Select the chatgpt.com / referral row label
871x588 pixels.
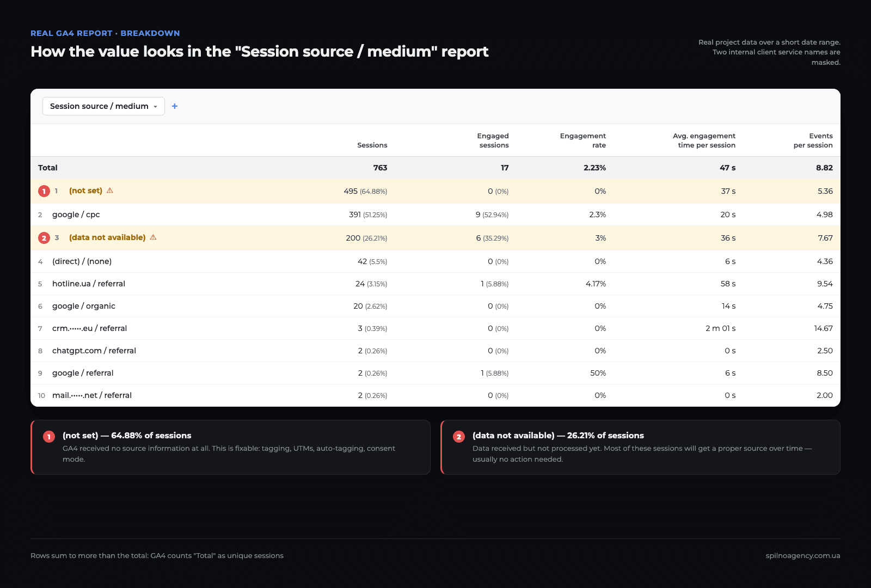click(94, 351)
